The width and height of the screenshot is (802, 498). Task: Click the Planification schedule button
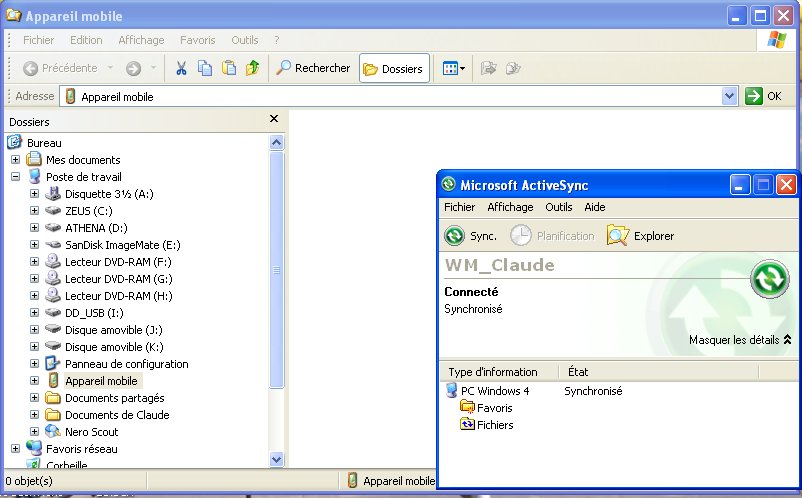[552, 236]
